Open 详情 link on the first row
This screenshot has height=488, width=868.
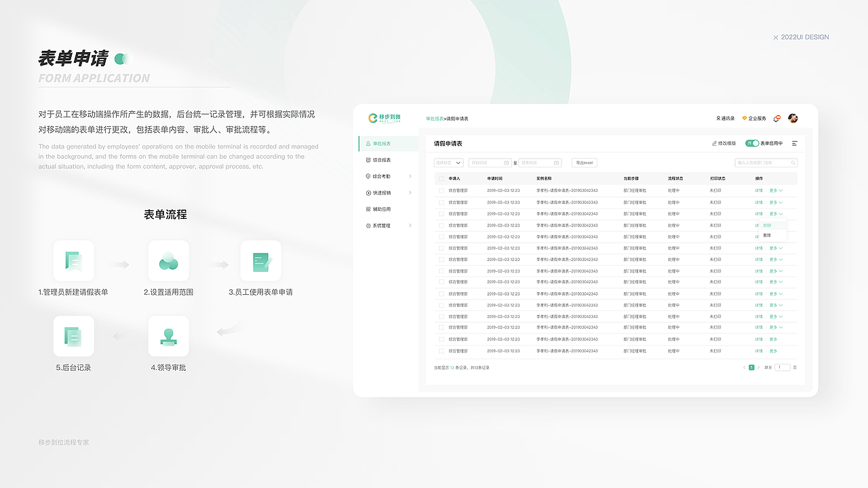click(759, 190)
